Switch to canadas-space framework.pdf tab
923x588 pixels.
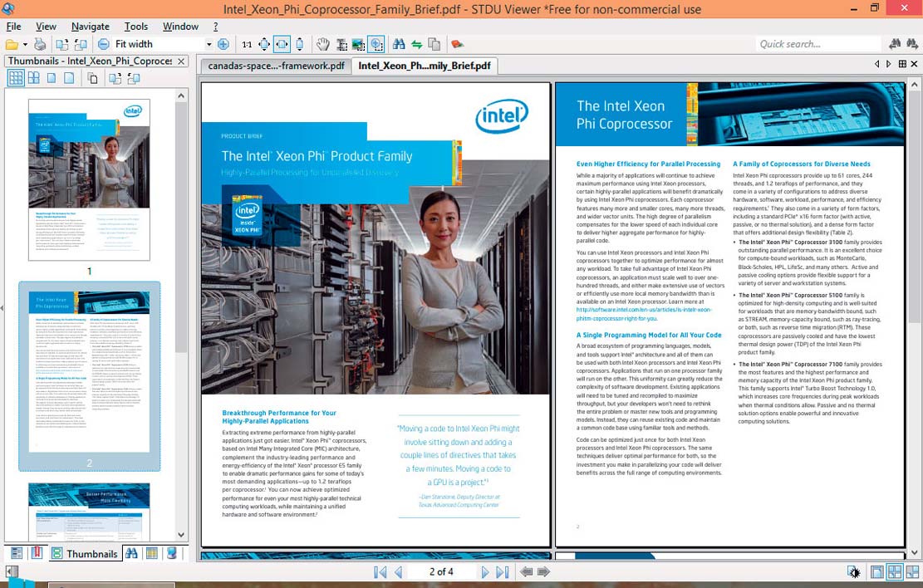(276, 66)
